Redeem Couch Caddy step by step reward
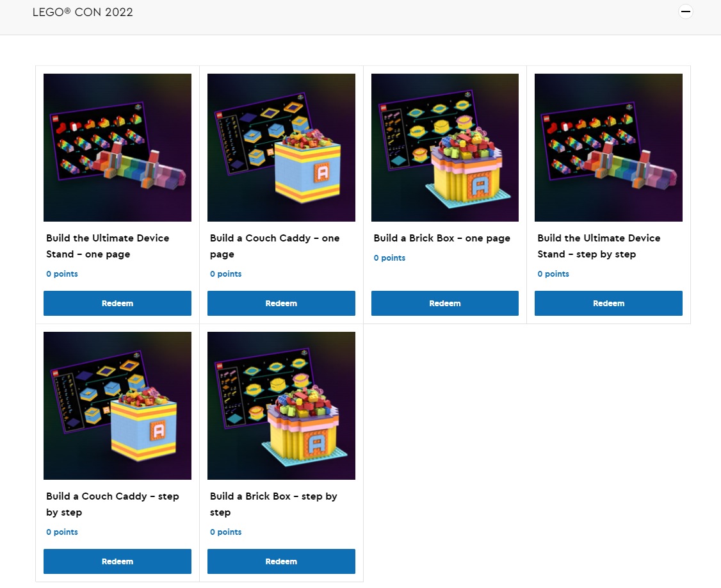The width and height of the screenshot is (721, 588). [x=117, y=561]
